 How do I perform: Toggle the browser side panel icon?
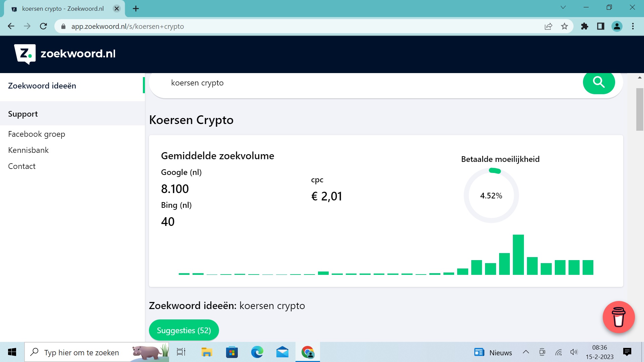coord(601,26)
